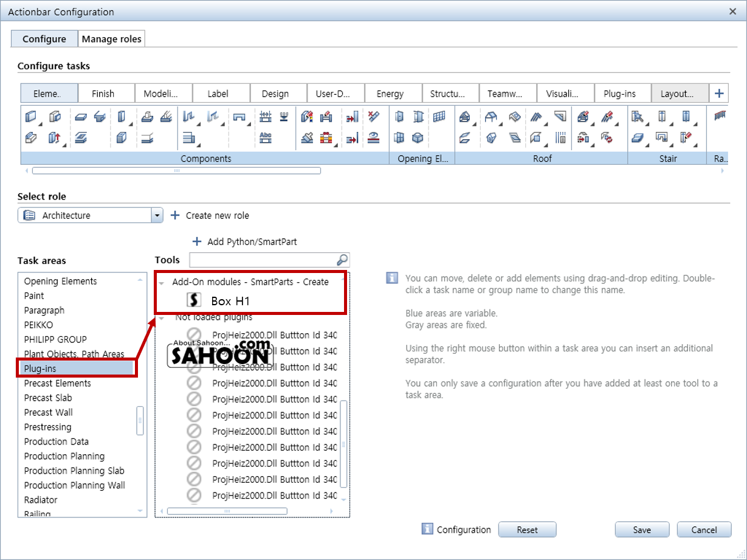The height and width of the screenshot is (560, 747).
Task: Click the Cancel button
Action: [704, 530]
